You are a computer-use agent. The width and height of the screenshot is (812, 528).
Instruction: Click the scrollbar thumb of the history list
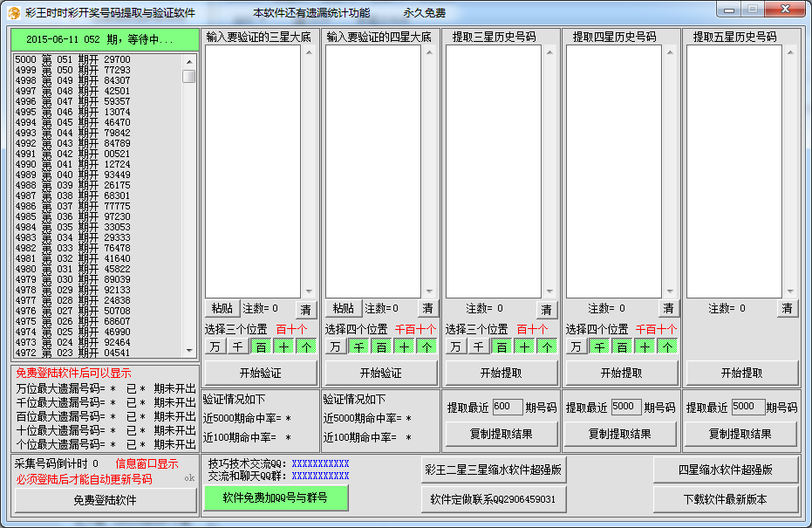click(189, 76)
